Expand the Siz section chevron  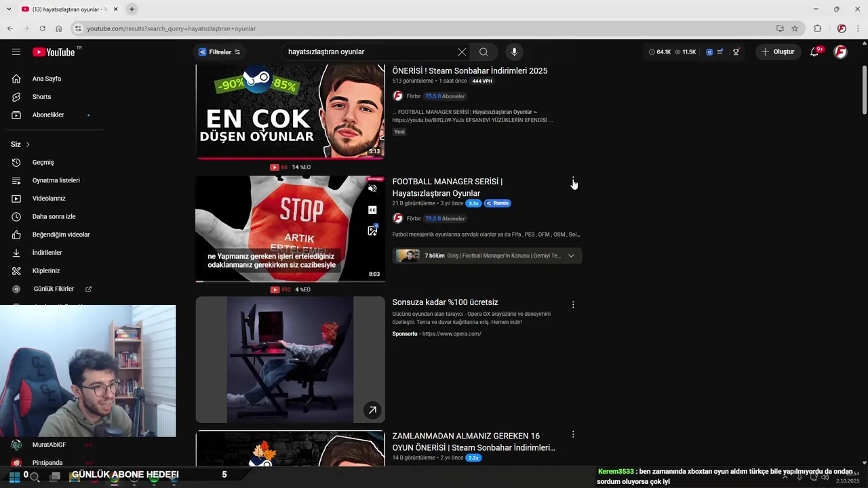[28, 144]
